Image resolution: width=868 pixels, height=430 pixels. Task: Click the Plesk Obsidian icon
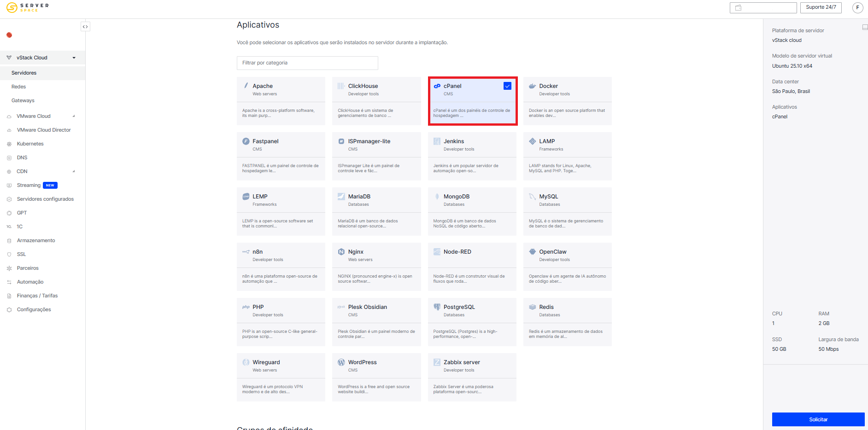[341, 307]
